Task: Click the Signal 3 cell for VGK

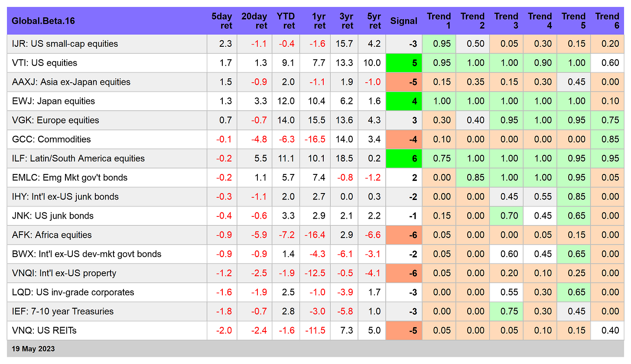Action: click(404, 120)
